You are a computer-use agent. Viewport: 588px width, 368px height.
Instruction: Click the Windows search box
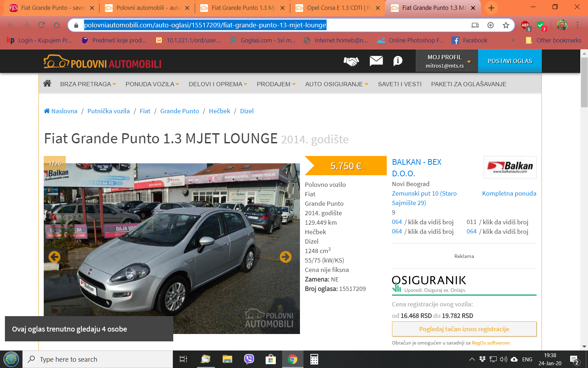98,359
